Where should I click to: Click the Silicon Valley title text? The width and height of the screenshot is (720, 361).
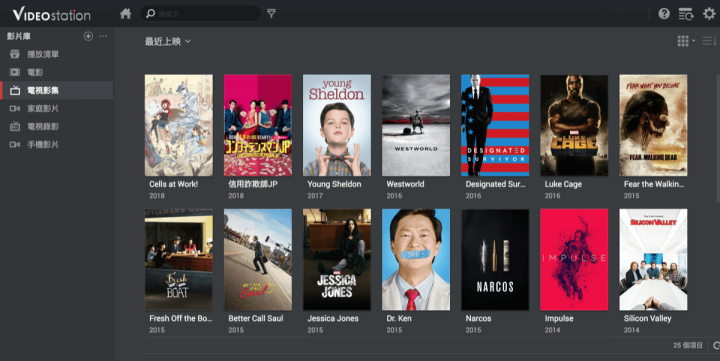[x=647, y=318]
